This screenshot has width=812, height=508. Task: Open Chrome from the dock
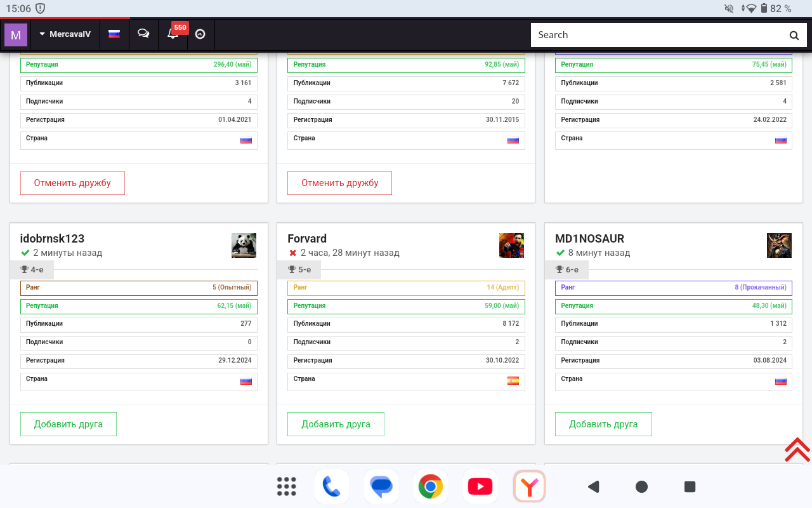point(430,487)
